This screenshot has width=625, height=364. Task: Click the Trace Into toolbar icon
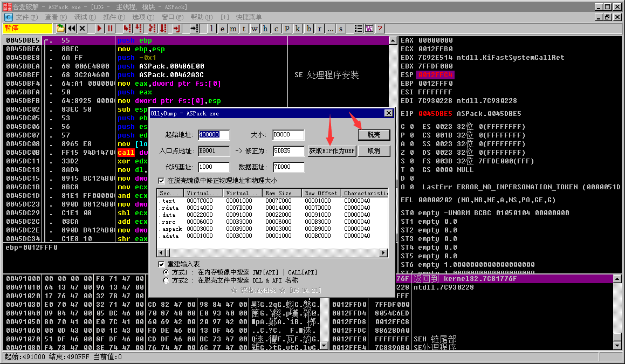click(152, 28)
